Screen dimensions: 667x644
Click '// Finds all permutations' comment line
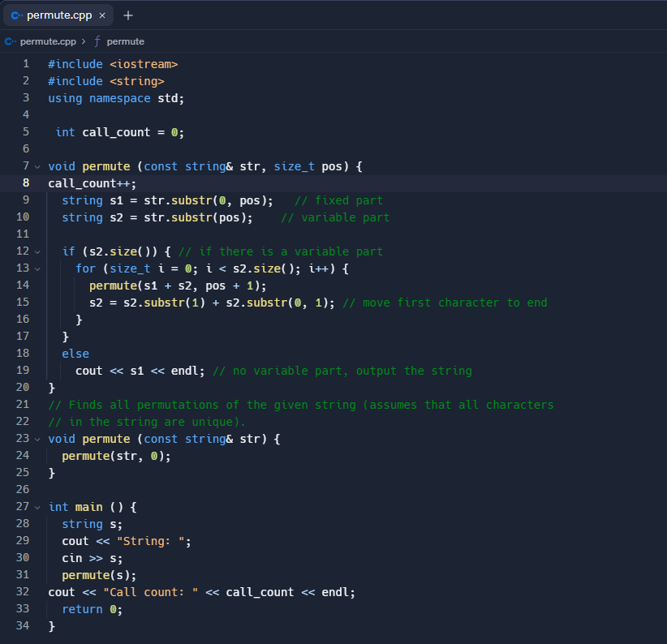coord(301,405)
